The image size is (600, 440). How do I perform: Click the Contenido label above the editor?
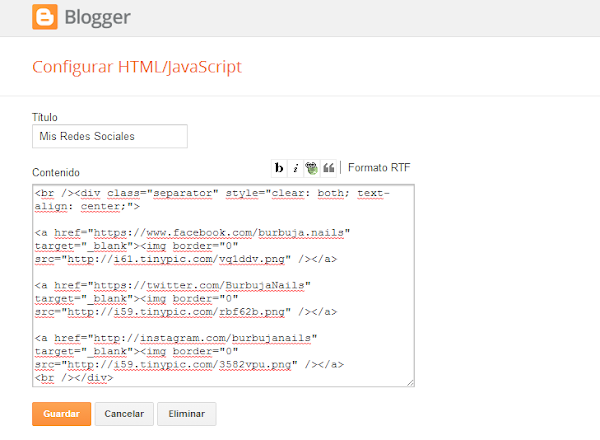(56, 172)
